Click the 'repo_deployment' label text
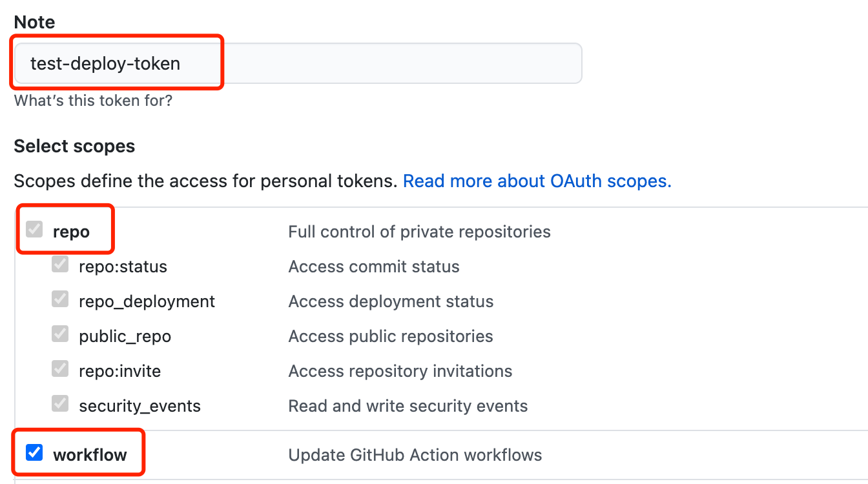868x484 pixels. point(147,301)
